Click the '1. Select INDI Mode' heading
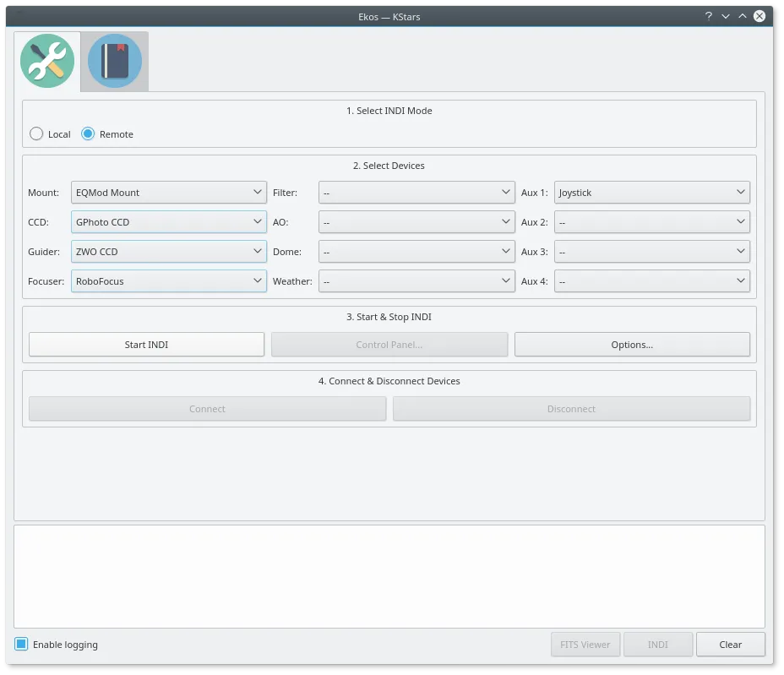 tap(389, 111)
